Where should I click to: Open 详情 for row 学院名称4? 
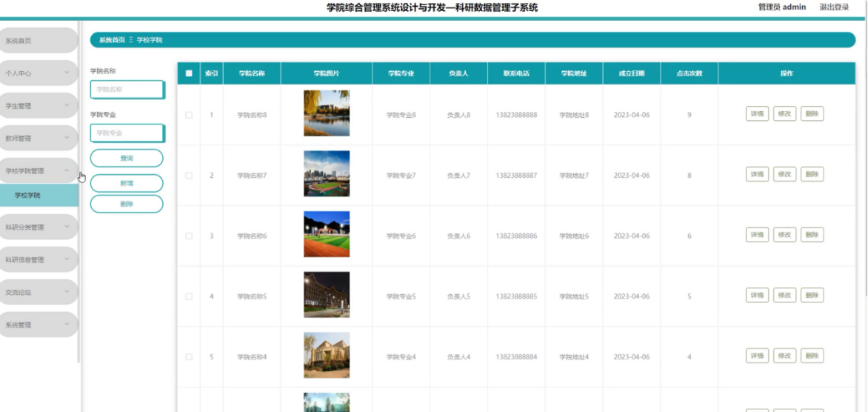757,356
